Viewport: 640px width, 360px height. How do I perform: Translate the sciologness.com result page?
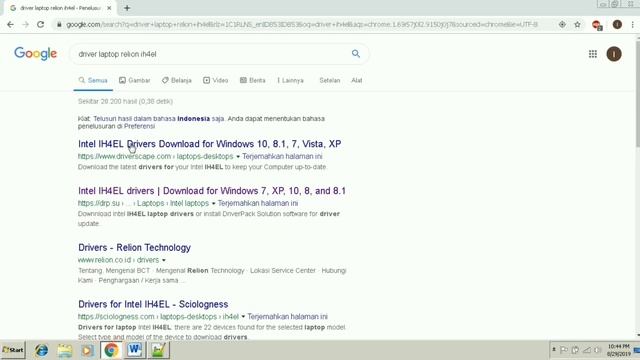point(287,316)
